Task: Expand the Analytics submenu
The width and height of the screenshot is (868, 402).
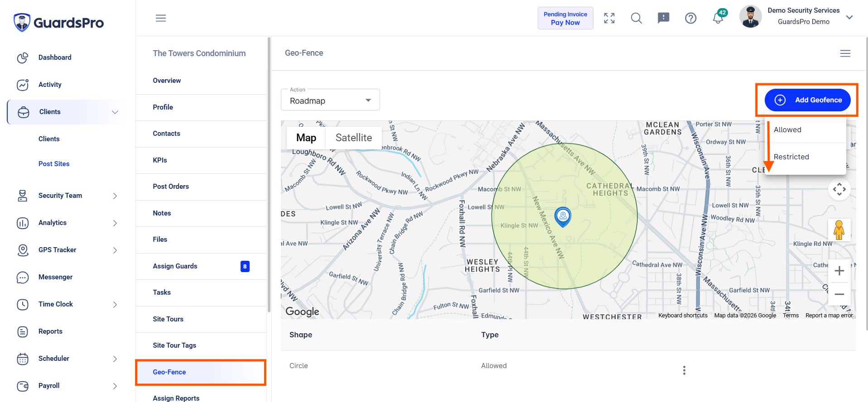Action: click(x=115, y=223)
